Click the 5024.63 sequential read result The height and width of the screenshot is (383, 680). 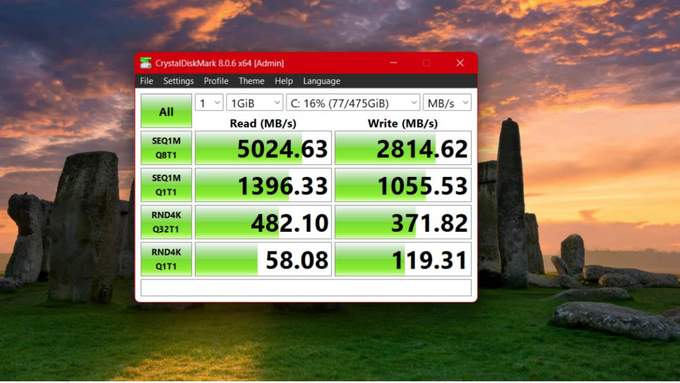[263, 148]
